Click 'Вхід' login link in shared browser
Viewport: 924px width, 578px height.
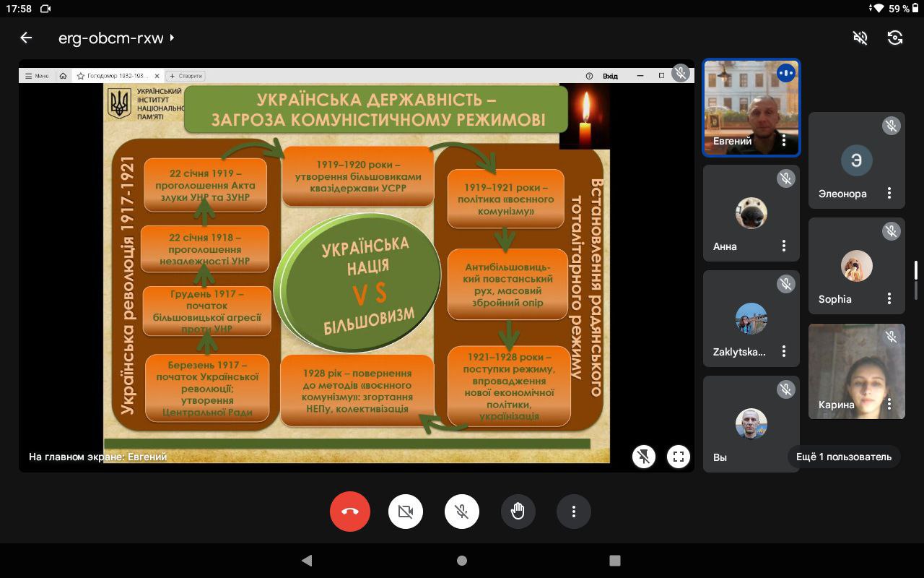point(610,76)
